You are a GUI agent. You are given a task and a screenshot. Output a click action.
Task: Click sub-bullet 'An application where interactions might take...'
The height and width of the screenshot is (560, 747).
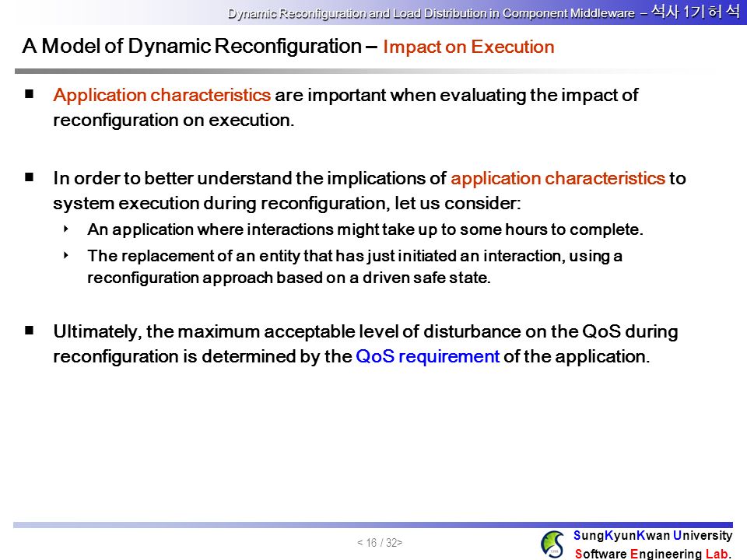365,229
